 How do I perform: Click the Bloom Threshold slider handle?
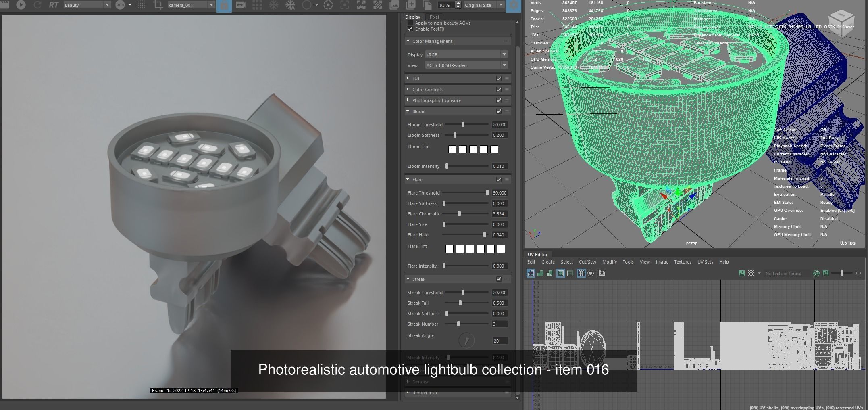[463, 125]
